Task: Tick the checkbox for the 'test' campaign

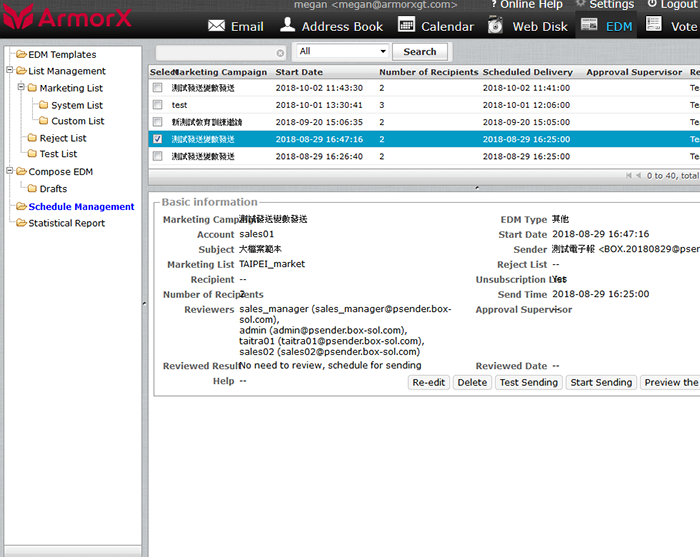Action: [157, 105]
